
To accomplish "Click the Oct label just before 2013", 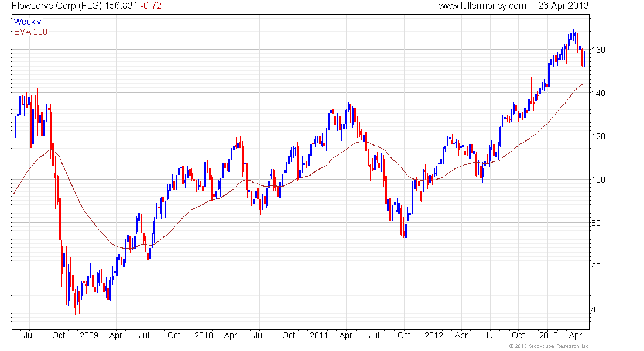I will click(x=518, y=335).
